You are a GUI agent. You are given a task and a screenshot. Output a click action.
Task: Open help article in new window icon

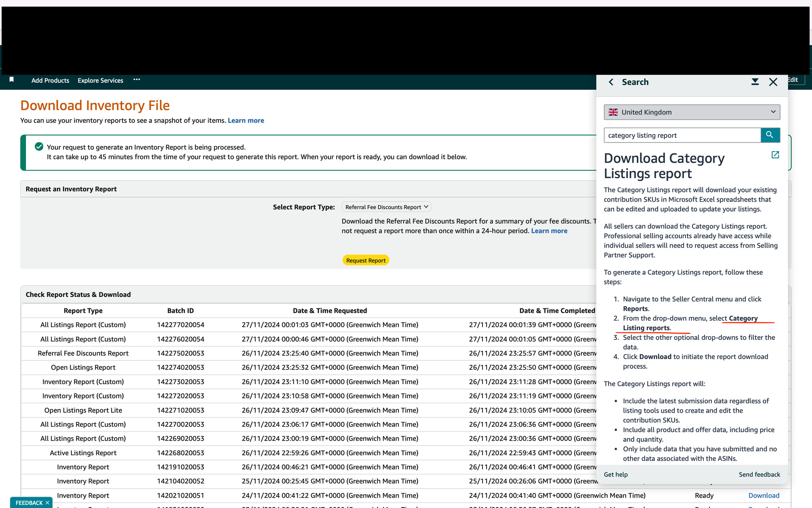(x=775, y=155)
